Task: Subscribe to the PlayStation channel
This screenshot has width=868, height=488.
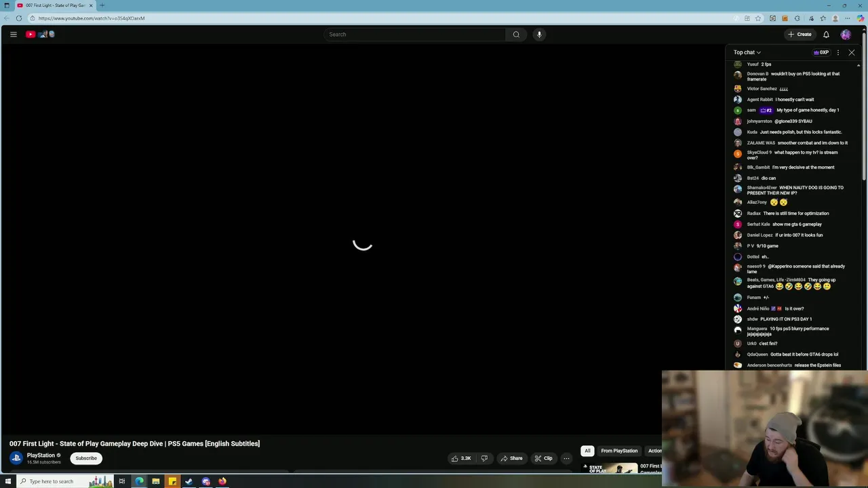Action: 86,458
